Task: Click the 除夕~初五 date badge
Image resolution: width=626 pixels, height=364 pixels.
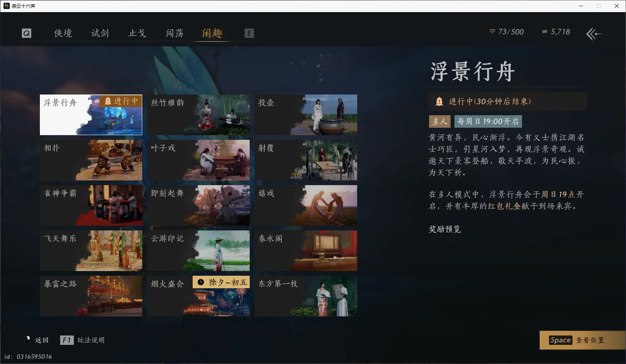Action: [221, 282]
